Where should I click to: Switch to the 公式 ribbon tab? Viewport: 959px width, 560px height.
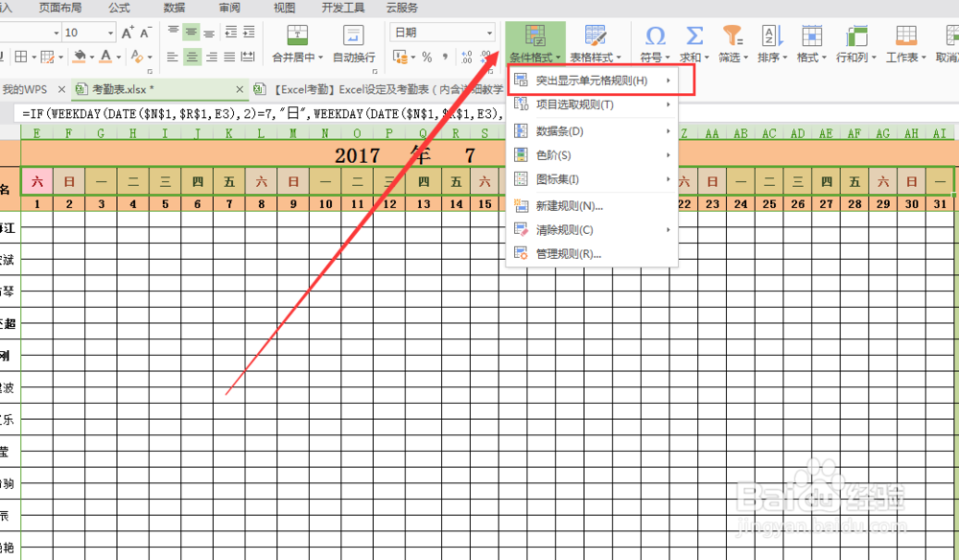119,8
